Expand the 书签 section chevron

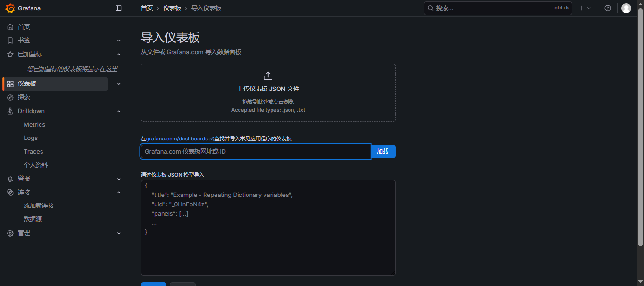point(119,41)
